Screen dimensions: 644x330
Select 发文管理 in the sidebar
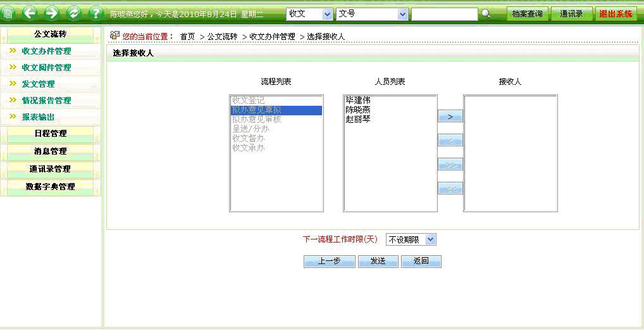pos(38,84)
